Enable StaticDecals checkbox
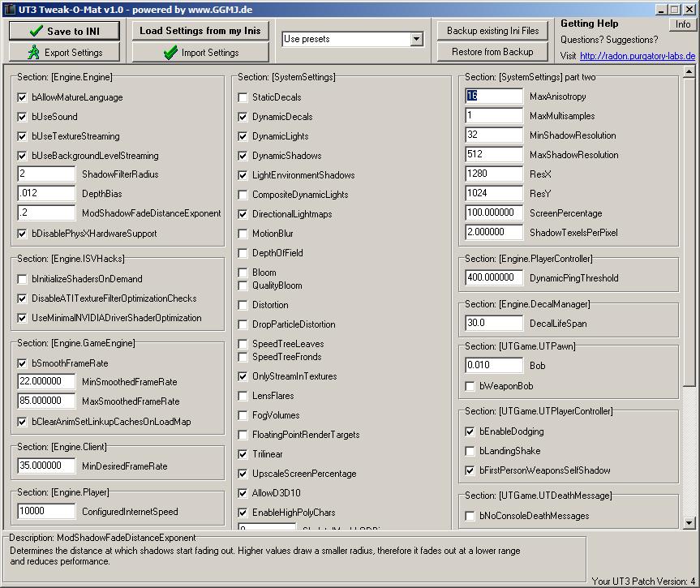Image resolution: width=700 pixels, height=588 pixels. pyautogui.click(x=243, y=97)
